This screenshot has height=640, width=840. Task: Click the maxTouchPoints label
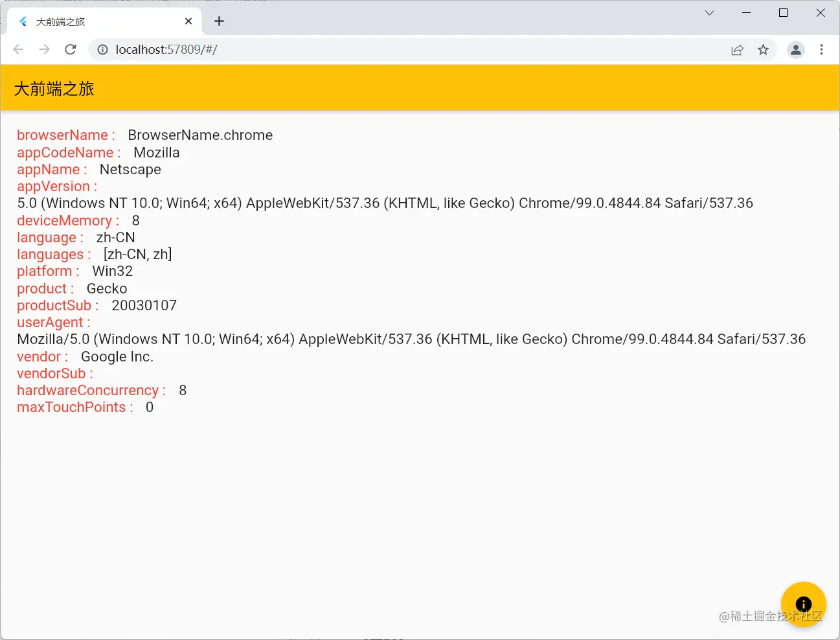coord(75,407)
